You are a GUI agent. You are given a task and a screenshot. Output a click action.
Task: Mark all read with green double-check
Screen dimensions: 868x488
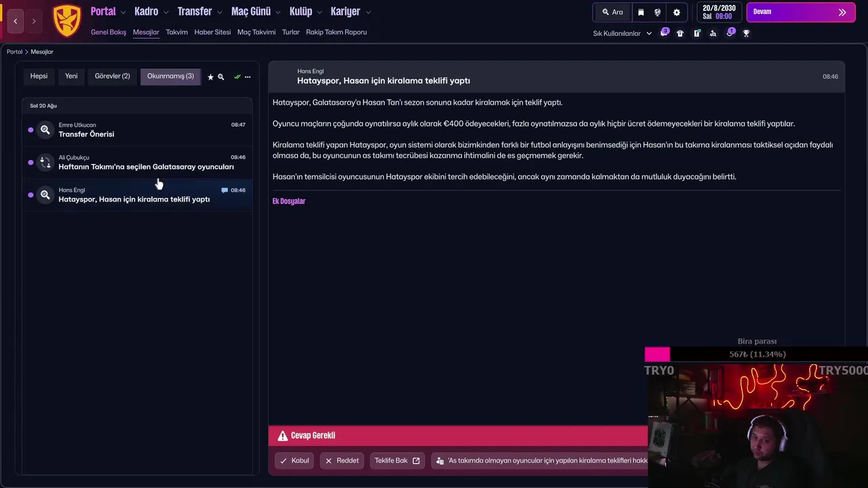point(237,77)
